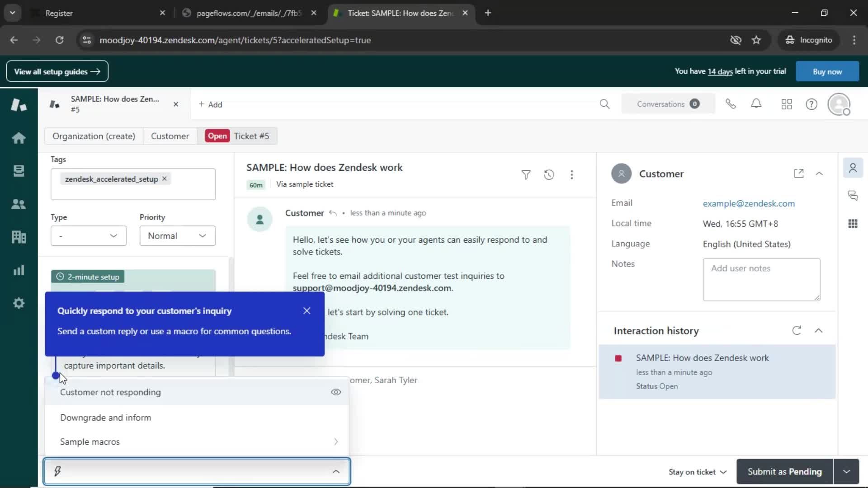
Task: Bookmark this page with the star
Action: [756, 40]
